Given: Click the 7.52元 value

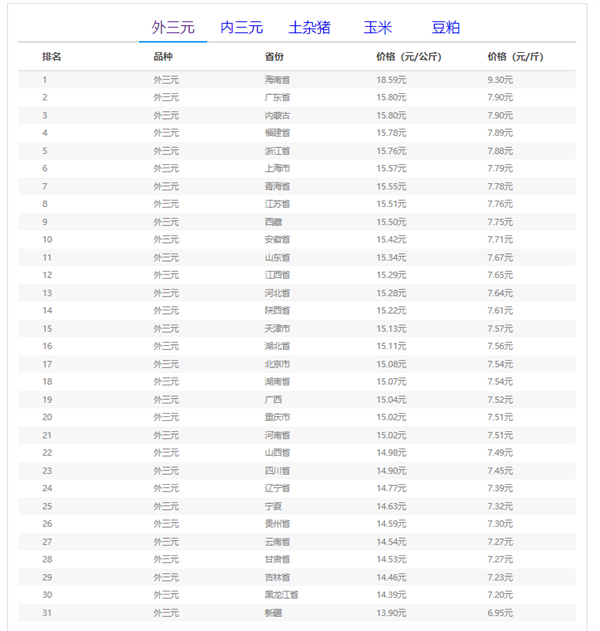Looking at the screenshot, I should 500,400.
